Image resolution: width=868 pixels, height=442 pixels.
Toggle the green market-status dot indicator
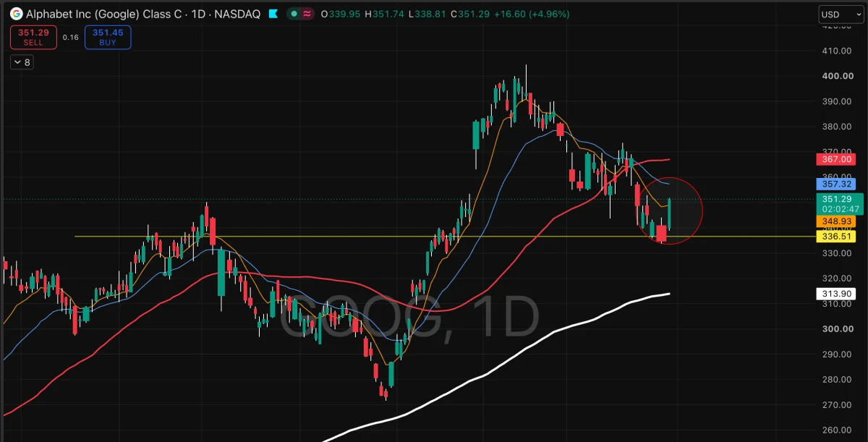point(294,14)
